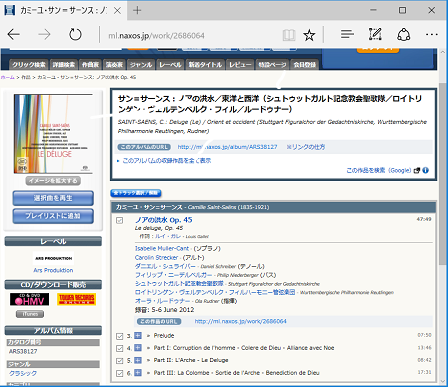The image size is (448, 387).
Task: Show all works in this album link
Action: [167, 161]
